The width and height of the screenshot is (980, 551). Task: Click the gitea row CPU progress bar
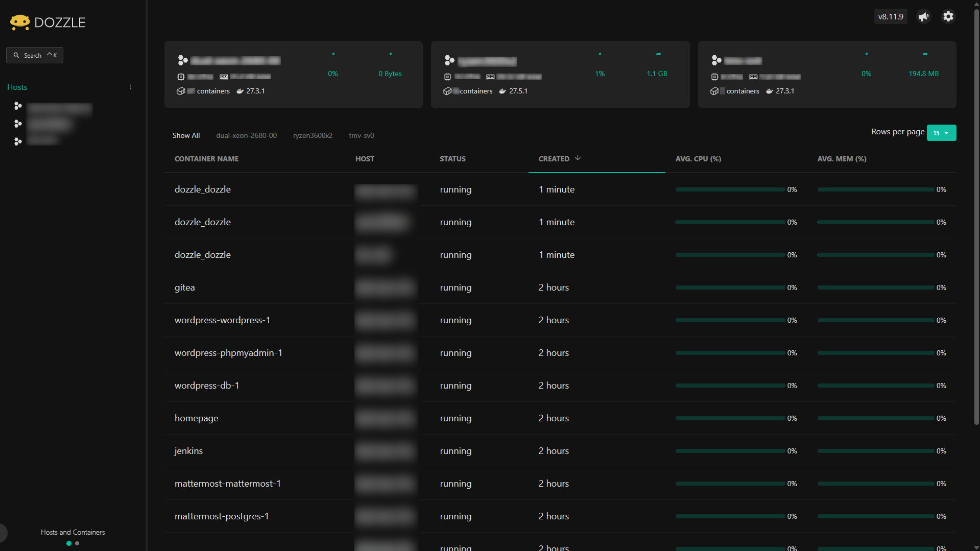(730, 288)
